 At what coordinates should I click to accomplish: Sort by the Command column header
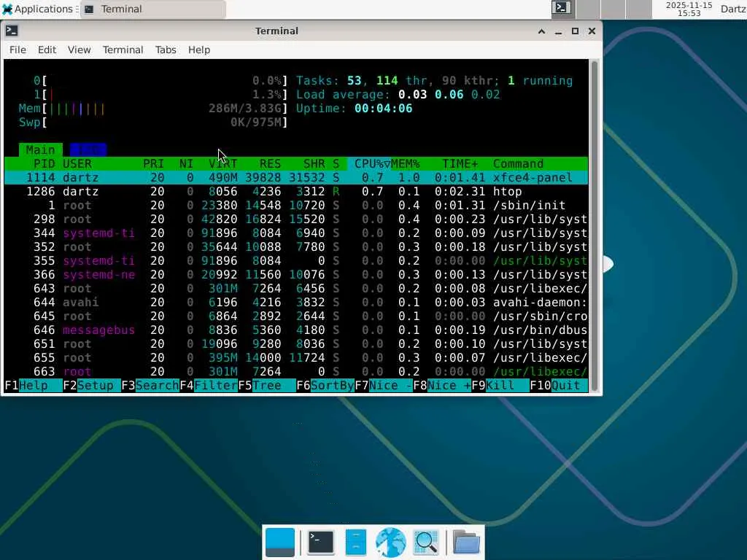518,164
